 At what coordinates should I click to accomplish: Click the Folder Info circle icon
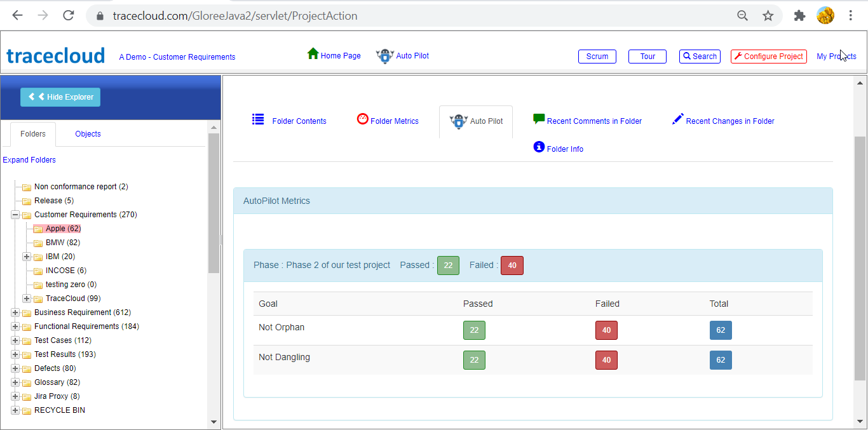tap(539, 147)
